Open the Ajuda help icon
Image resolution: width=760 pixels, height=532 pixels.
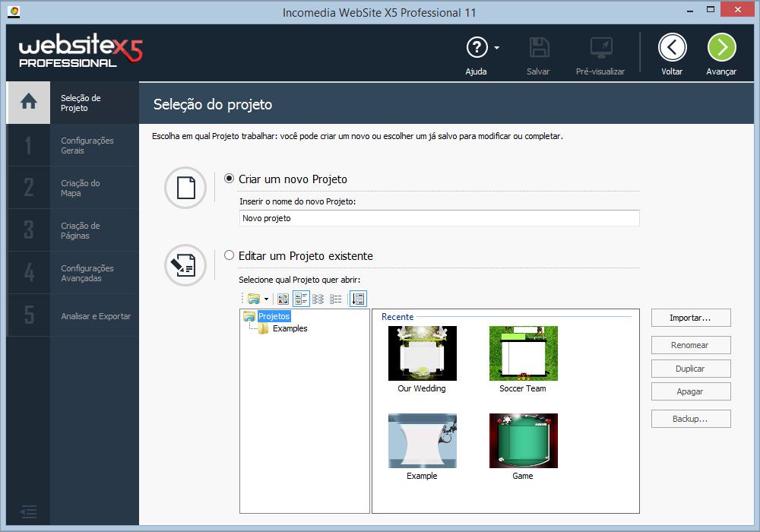(x=477, y=47)
